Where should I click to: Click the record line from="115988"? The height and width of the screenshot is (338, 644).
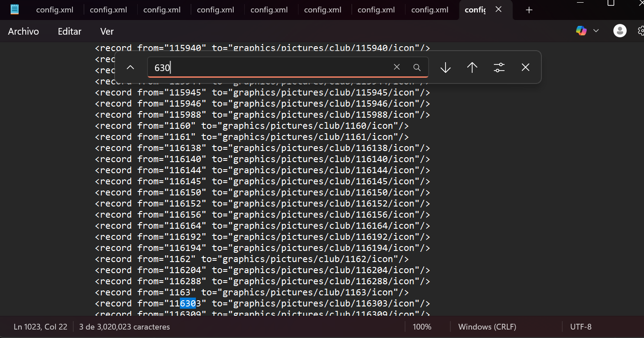pyautogui.click(x=262, y=115)
